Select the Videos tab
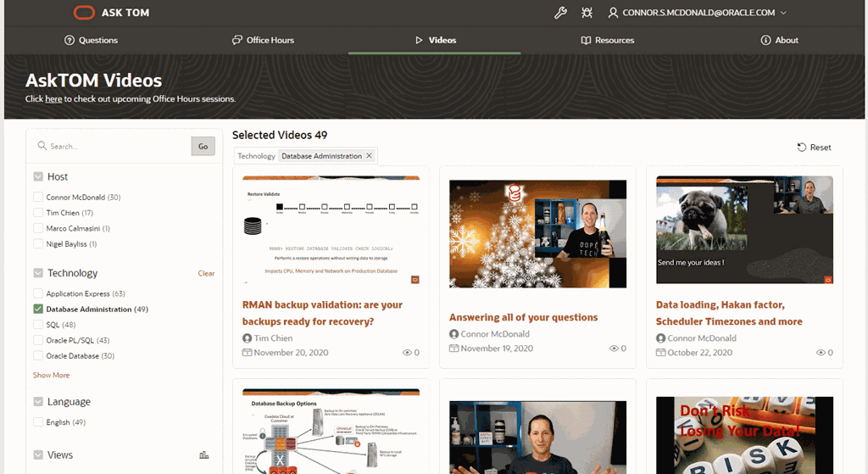Image resolution: width=868 pixels, height=474 pixels. pos(435,40)
